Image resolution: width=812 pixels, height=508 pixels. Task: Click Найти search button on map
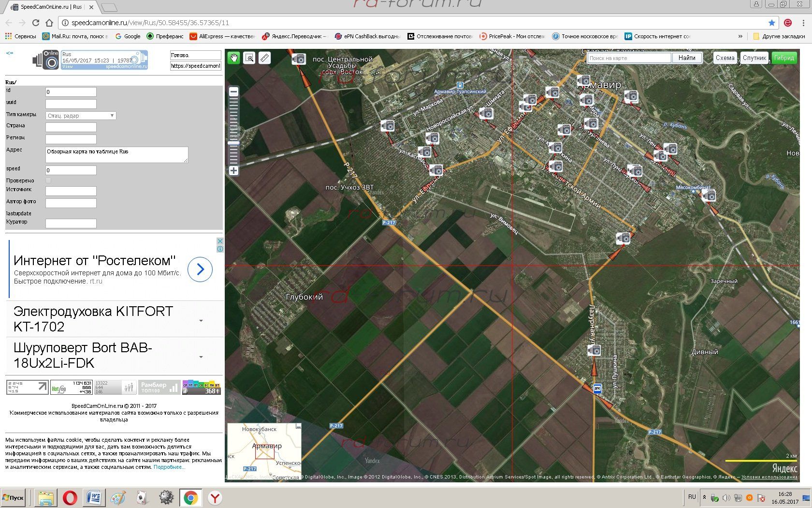click(687, 58)
